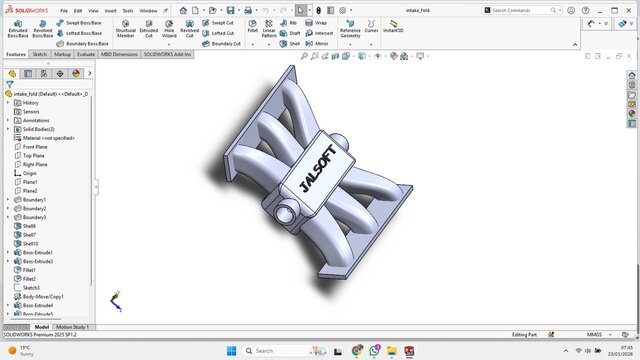Open the Curves tool

[x=371, y=26]
